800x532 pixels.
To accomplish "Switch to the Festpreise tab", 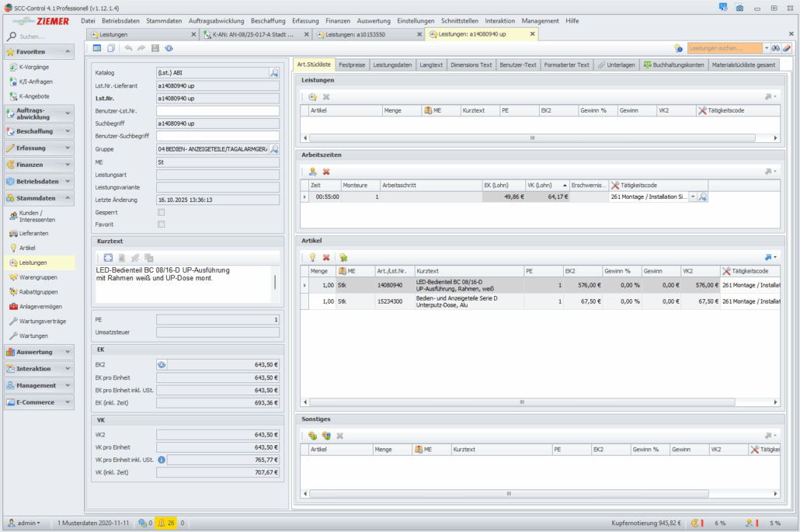I will [x=352, y=64].
